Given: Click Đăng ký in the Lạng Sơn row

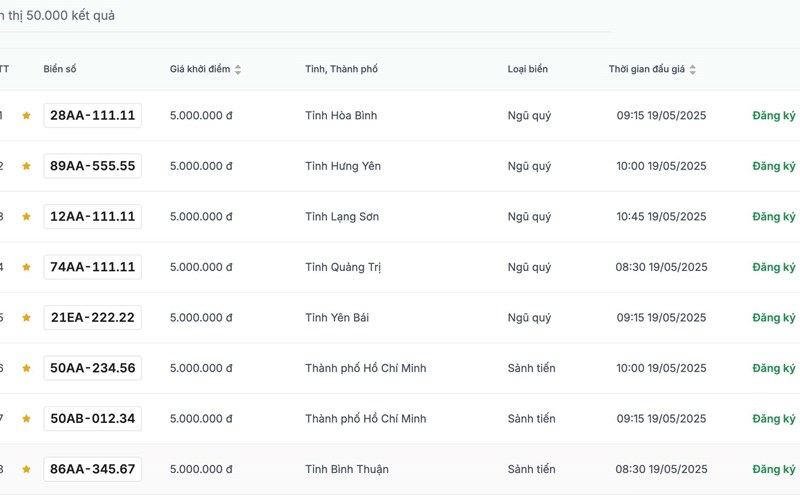Looking at the screenshot, I should pyautogui.click(x=774, y=217).
